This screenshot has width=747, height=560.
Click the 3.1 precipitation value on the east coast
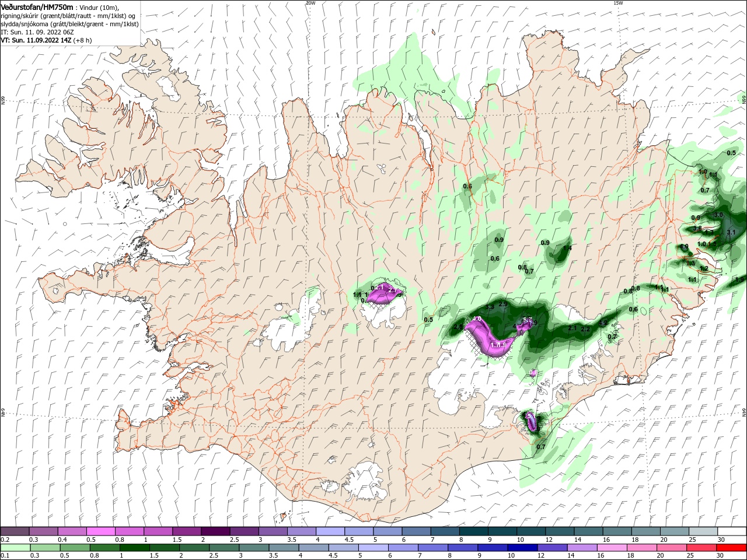[731, 232]
